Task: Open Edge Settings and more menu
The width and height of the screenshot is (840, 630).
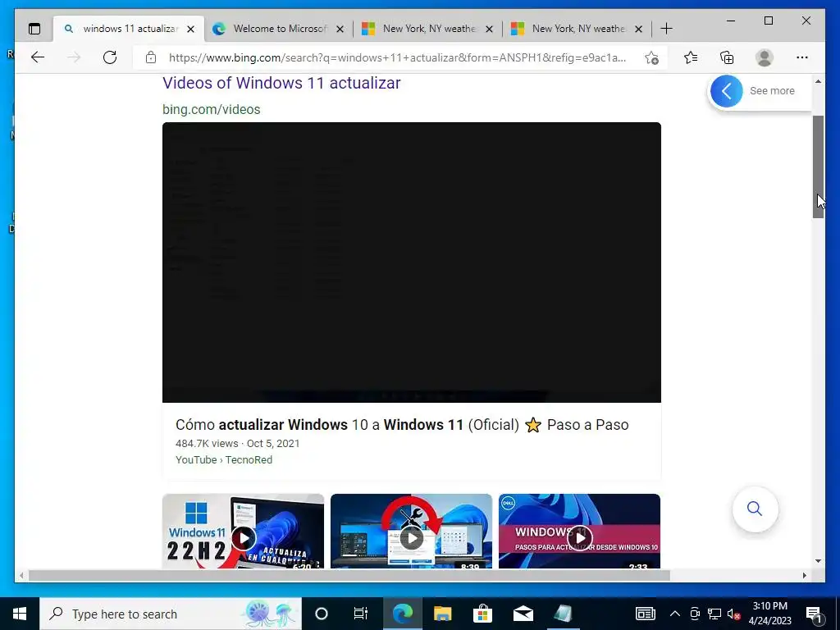Action: coord(802,57)
